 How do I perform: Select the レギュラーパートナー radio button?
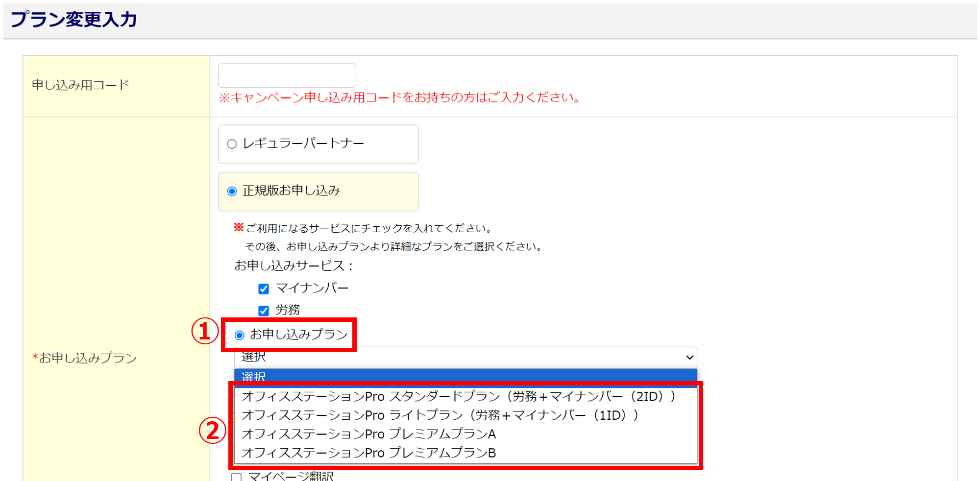(232, 144)
